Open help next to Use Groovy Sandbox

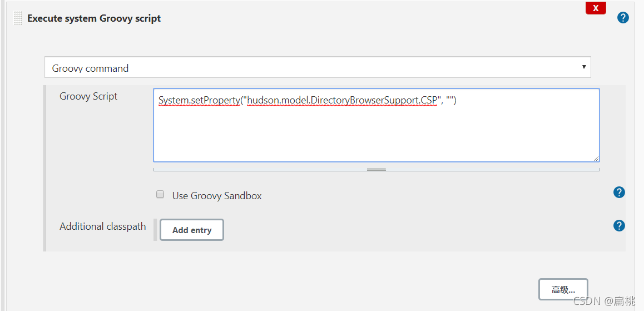coord(619,192)
